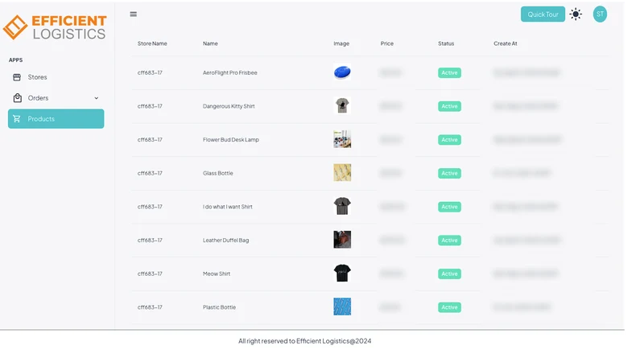Click store name in AeroFlight Pro Frisbee row
Viewport: 644px width, 362px height.
click(150, 72)
